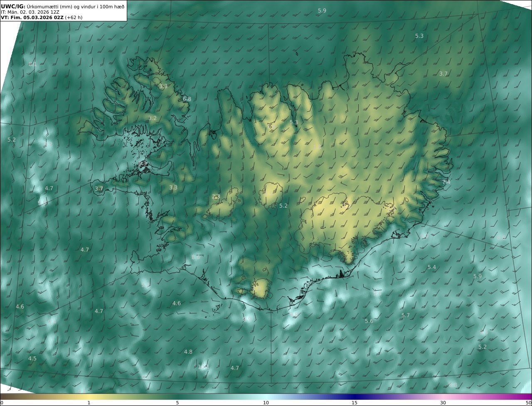This screenshot has height=406, width=532.
Task: Click the 5.3 value over the northeast ocean
Action: coord(419,36)
